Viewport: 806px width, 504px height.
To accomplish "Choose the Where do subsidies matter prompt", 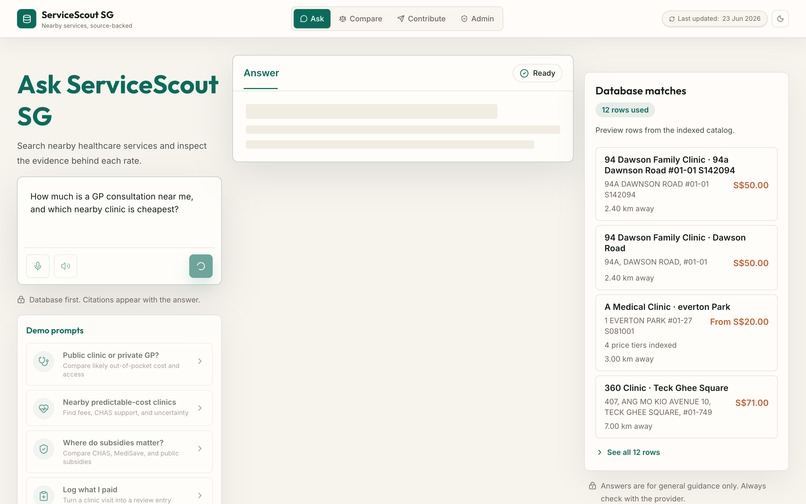I will (119, 452).
